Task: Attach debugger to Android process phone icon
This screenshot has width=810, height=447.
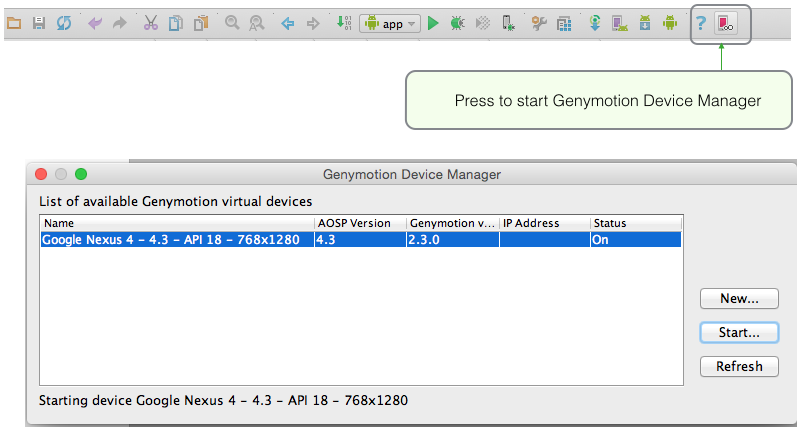Action: pos(508,23)
